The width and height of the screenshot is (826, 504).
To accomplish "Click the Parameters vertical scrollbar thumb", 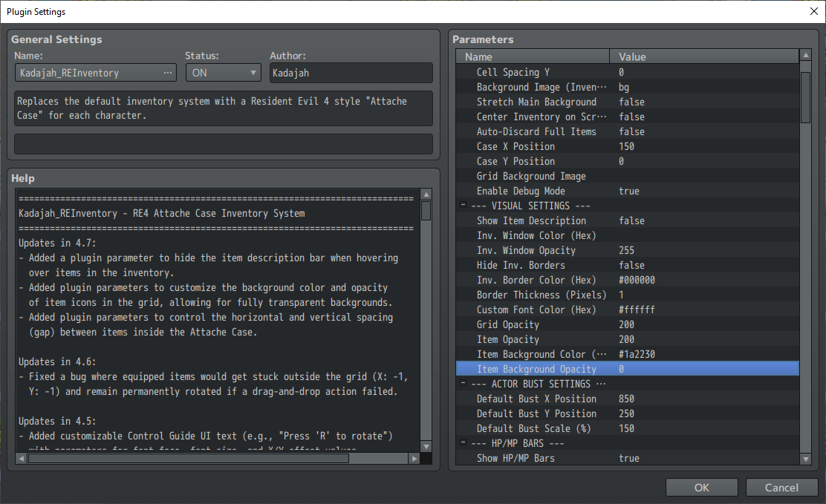I will (x=805, y=98).
